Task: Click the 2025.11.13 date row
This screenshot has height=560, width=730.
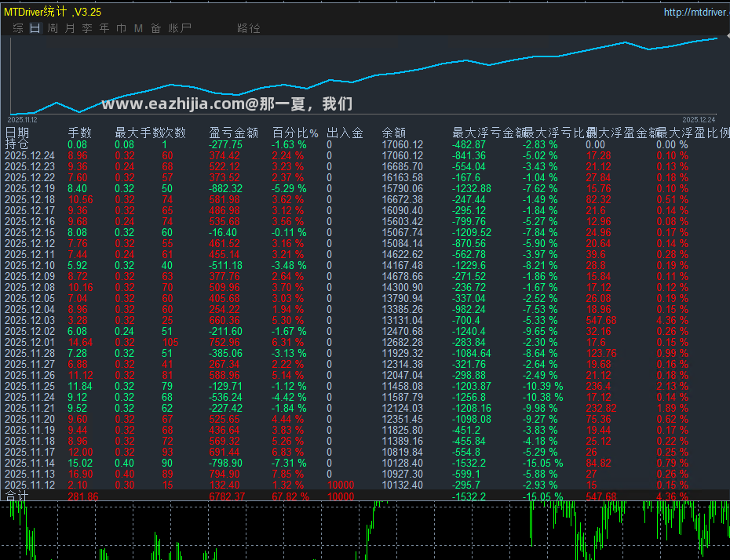Action: pos(30,475)
